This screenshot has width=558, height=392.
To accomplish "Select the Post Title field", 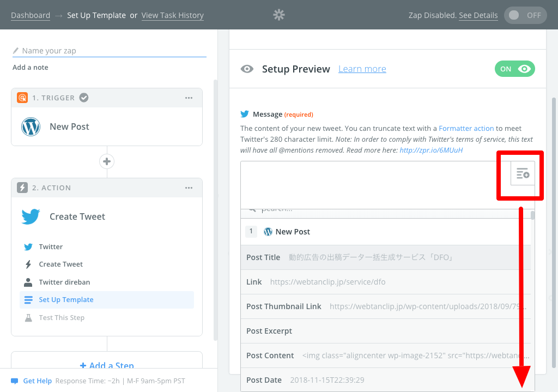I will click(386, 257).
